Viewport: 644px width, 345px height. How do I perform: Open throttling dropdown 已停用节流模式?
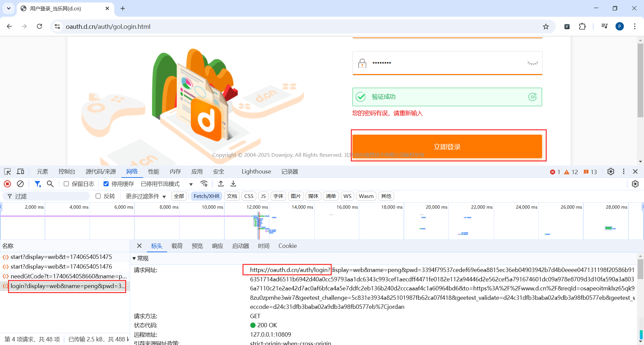click(x=167, y=184)
